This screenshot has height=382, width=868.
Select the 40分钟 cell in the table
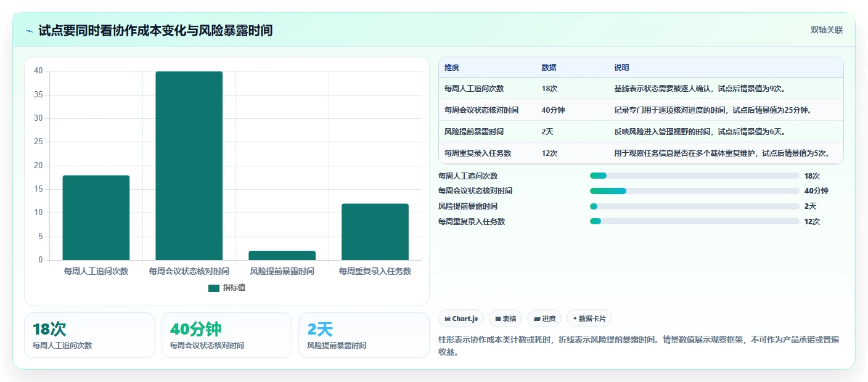(553, 110)
